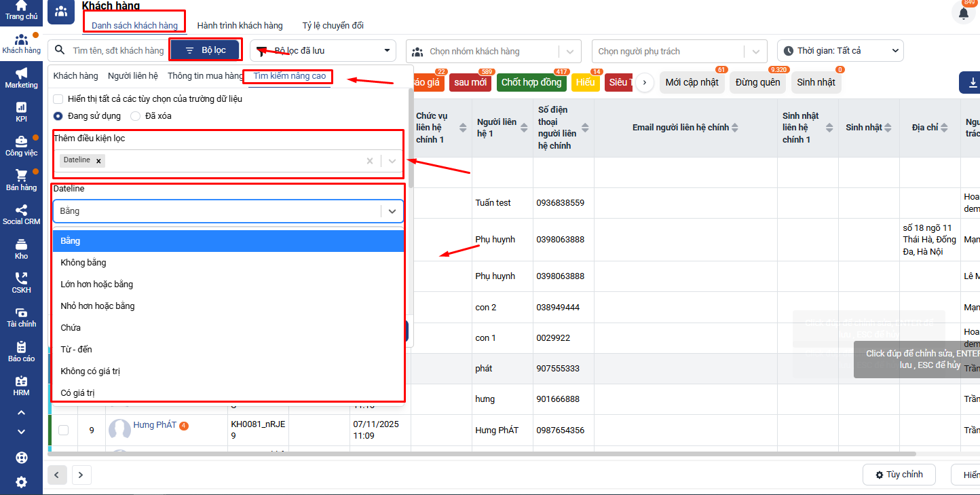Switch to 'Hành trình khách hàng' tab

click(240, 26)
